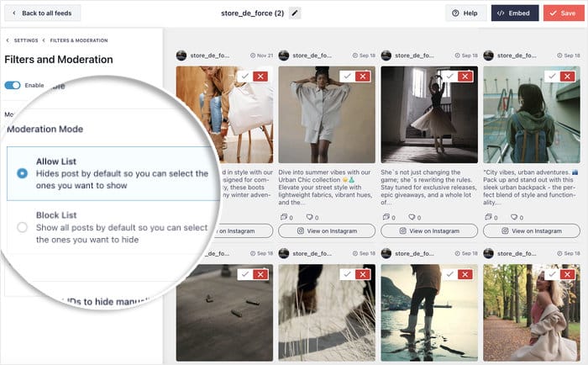
Task: Reject the white fur and grass post
Action: click(x=363, y=274)
